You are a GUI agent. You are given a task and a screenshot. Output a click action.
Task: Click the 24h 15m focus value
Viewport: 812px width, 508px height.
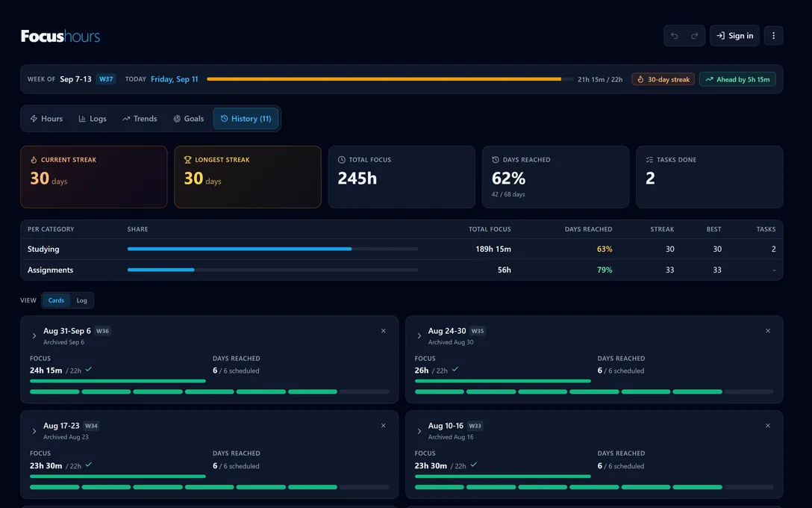click(x=46, y=370)
